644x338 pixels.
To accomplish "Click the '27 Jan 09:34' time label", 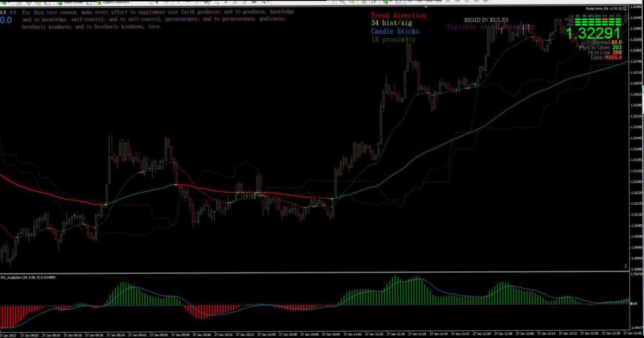I will pos(116,335).
